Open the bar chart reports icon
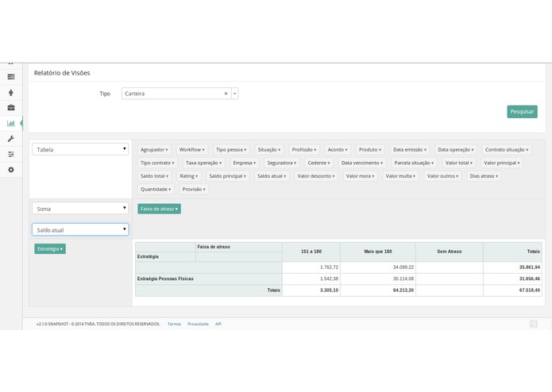This screenshot has width=552, height=392. (x=11, y=123)
